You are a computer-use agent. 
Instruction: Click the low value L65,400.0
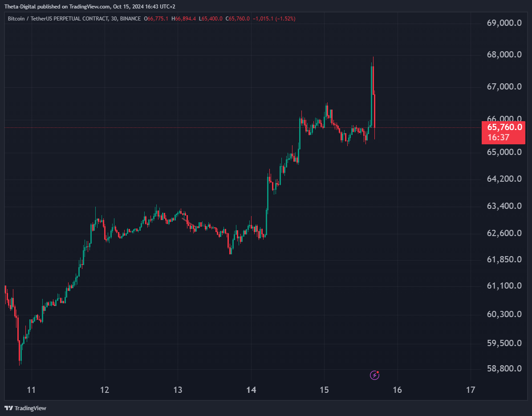coord(211,19)
